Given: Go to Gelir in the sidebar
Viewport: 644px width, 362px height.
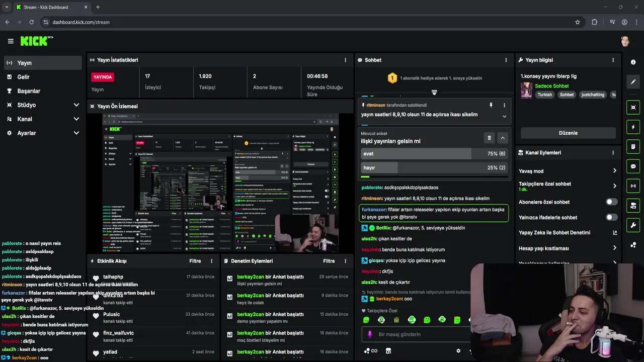Looking at the screenshot, I should click(x=42, y=77).
